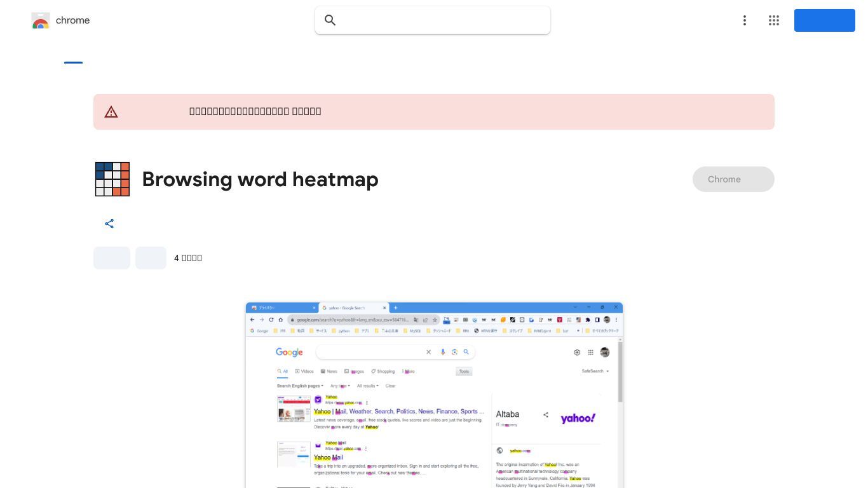Image resolution: width=868 pixels, height=488 pixels.
Task: Open the Google apps grid launcher
Action: click(774, 20)
